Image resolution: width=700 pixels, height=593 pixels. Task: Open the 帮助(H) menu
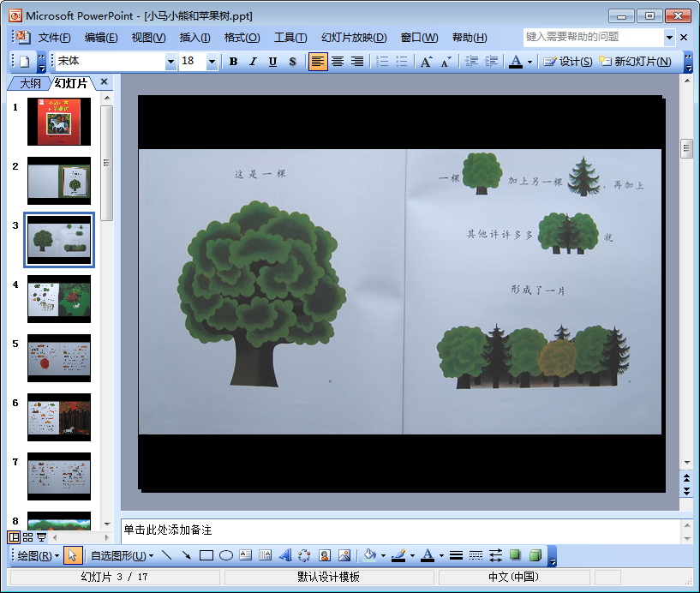pos(470,38)
